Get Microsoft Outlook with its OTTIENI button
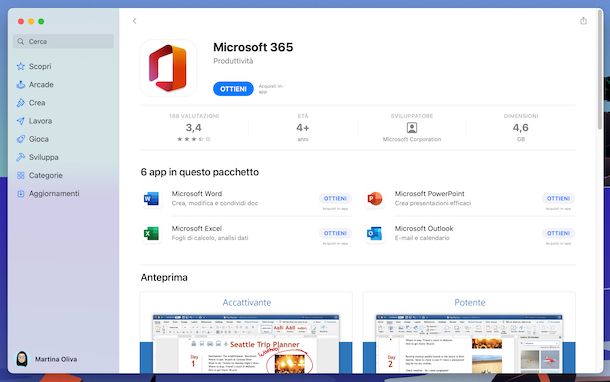Viewport: 610px width, 382px height. (558, 233)
